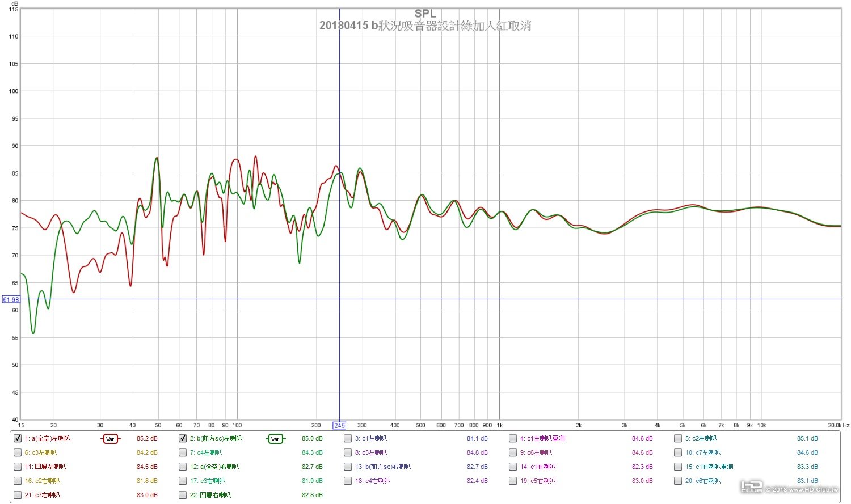Click the 84.1 dB value for c1左喇叭

(477, 438)
